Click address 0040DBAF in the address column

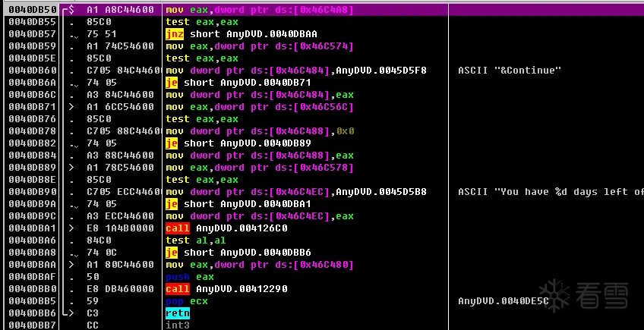click(x=33, y=277)
